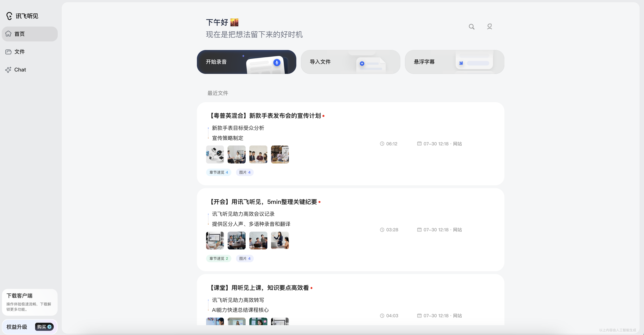
Task: Open the laptop team thumbnail in 开会 file
Action: (x=258, y=241)
